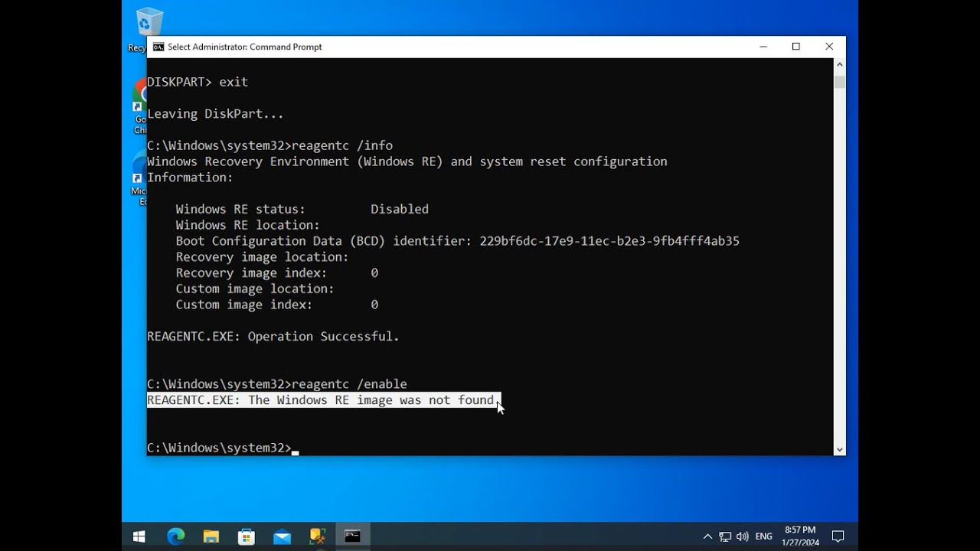This screenshot has width=980, height=551.
Task: Show hidden system tray icons
Action: [x=707, y=536]
